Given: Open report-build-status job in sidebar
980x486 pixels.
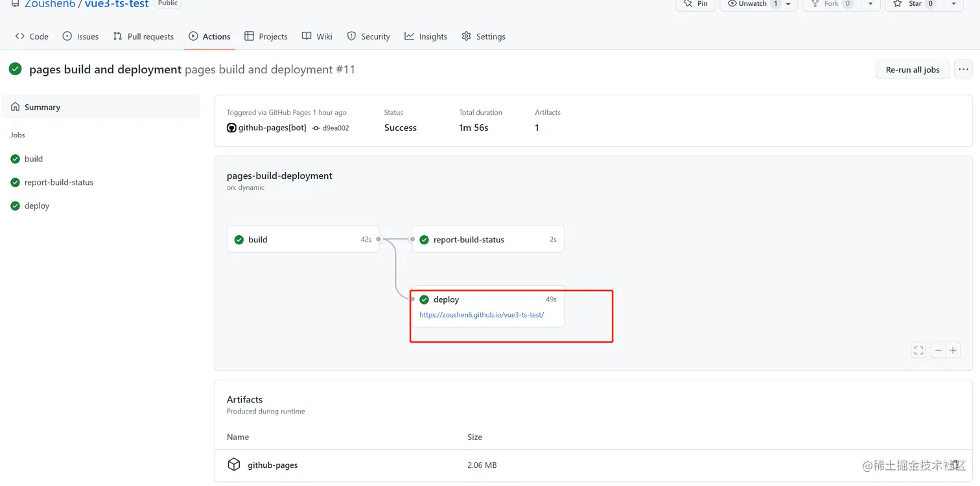Looking at the screenshot, I should point(59,182).
